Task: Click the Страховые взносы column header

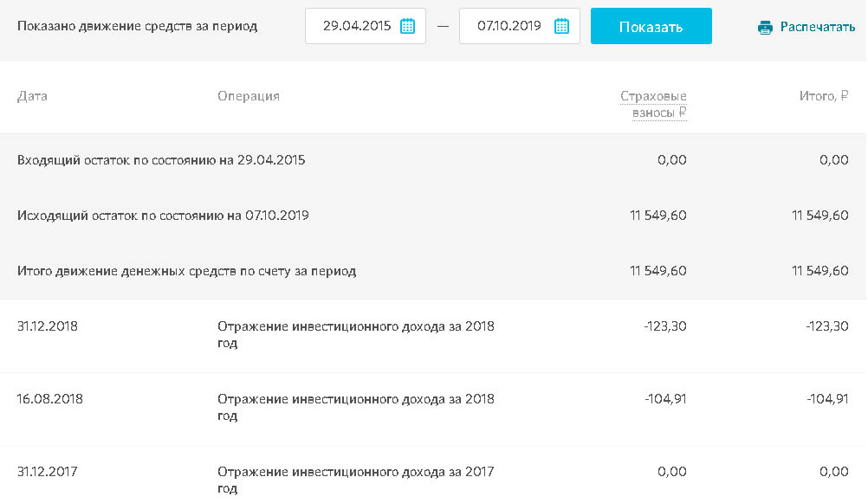Action: [x=654, y=104]
